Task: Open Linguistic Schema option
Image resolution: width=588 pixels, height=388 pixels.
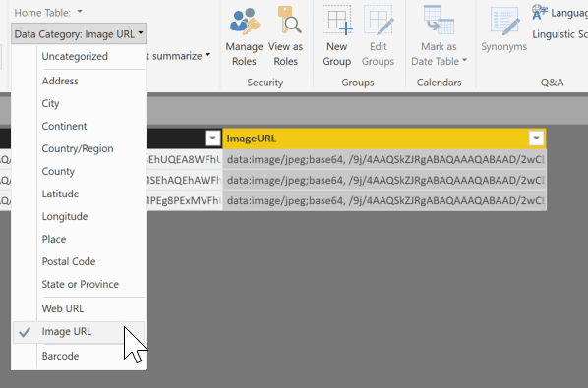Action: tap(559, 34)
